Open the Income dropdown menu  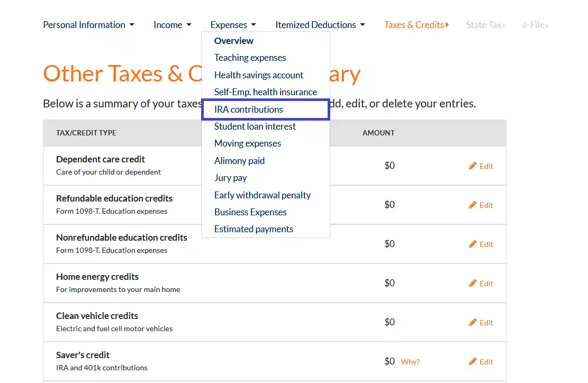[172, 25]
